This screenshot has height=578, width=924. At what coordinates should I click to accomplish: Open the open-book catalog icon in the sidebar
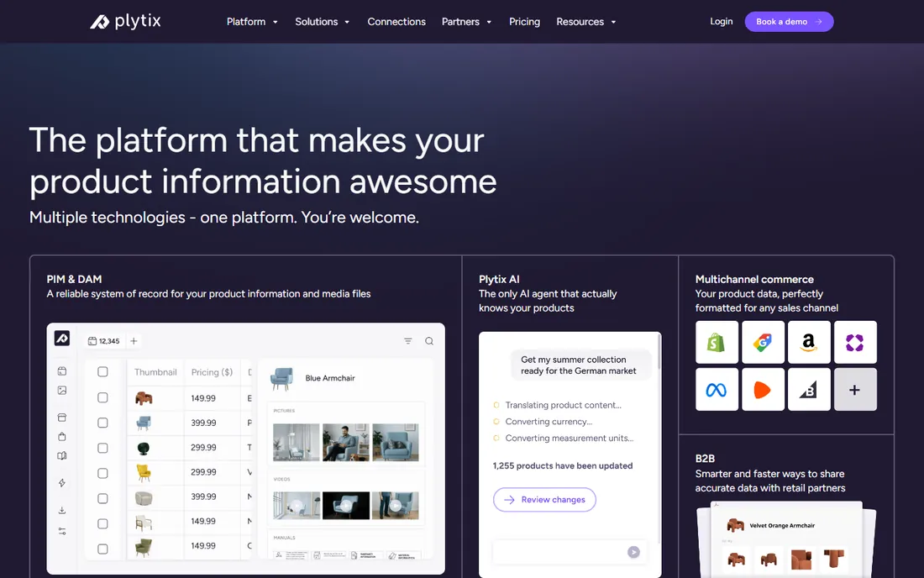[62, 455]
